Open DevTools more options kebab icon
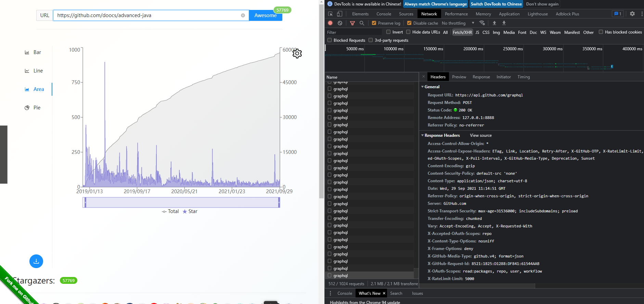 (642, 14)
